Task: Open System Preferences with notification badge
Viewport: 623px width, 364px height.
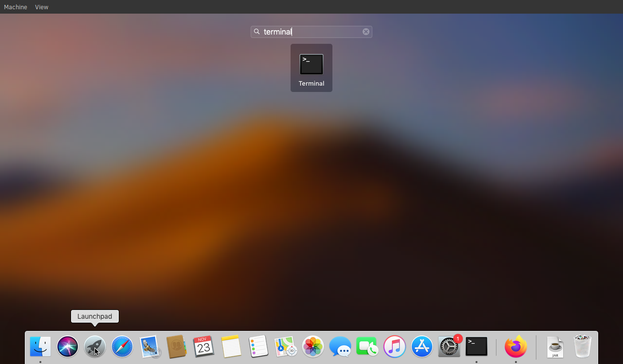Action: coord(449,346)
